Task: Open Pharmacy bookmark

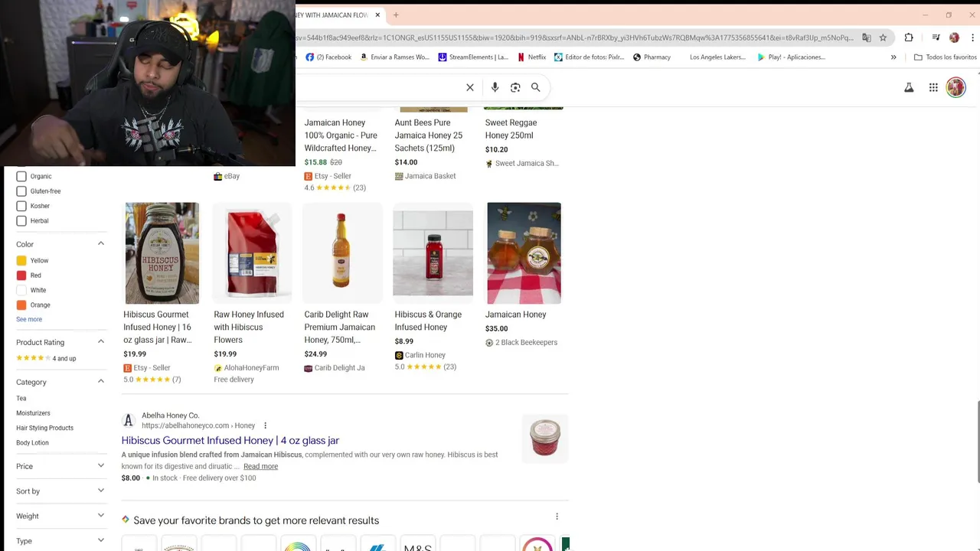Action: (x=652, y=57)
